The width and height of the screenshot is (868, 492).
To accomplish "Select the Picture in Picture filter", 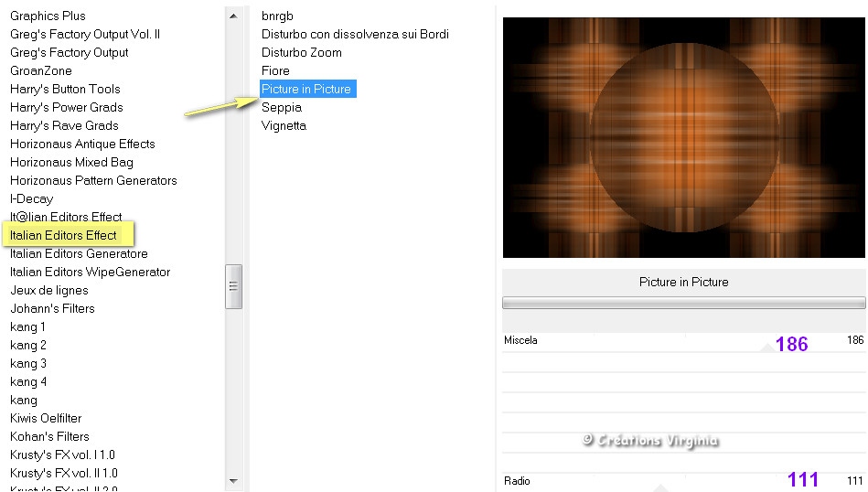I will [308, 89].
